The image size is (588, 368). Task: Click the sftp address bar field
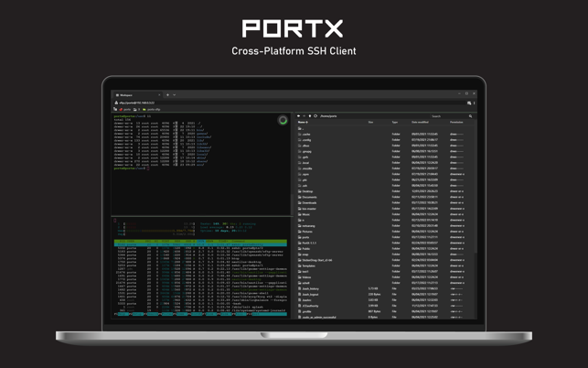click(291, 103)
